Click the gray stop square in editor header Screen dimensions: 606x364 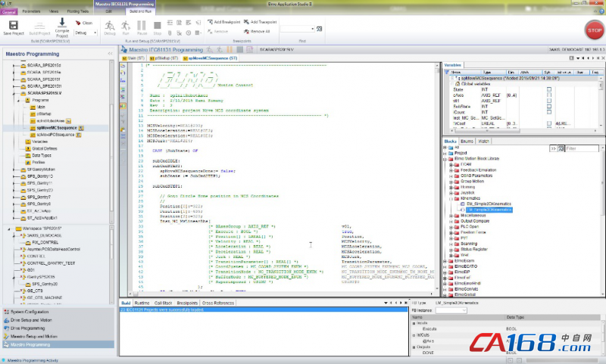[x=239, y=49]
